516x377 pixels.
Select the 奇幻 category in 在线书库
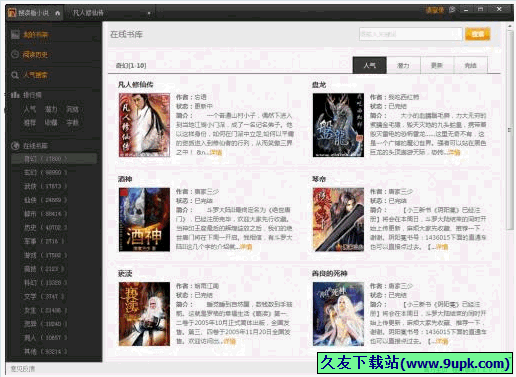click(54, 159)
